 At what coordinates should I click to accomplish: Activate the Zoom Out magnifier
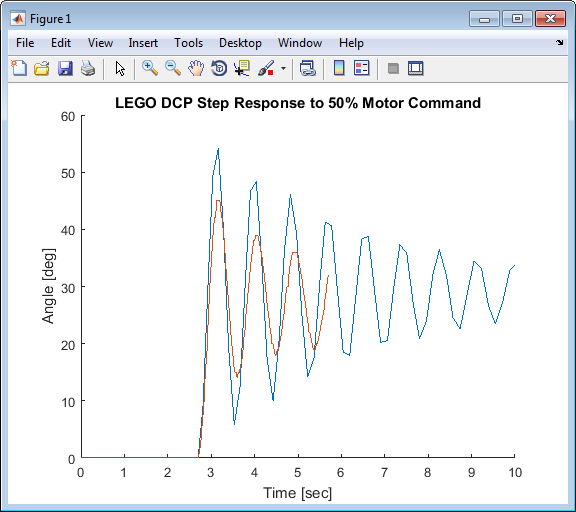(173, 68)
